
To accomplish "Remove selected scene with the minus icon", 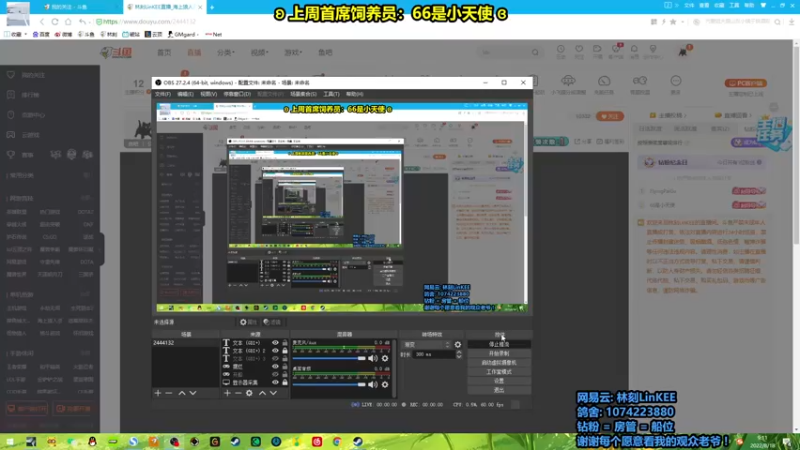I will click(x=169, y=393).
